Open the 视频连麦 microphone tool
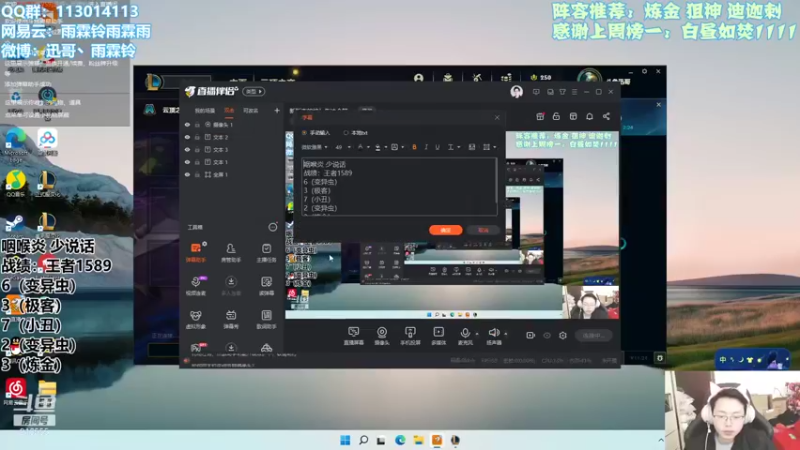This screenshot has width=800, height=450. [x=196, y=286]
